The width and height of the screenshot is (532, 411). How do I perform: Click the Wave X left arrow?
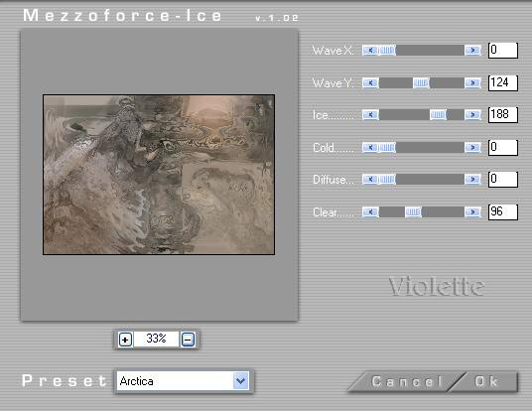click(370, 51)
